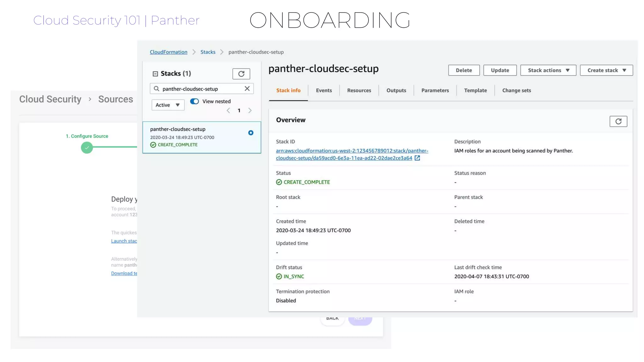Switch to the Resources tab
Viewport: 644px width, 362px height.
pyautogui.click(x=359, y=90)
